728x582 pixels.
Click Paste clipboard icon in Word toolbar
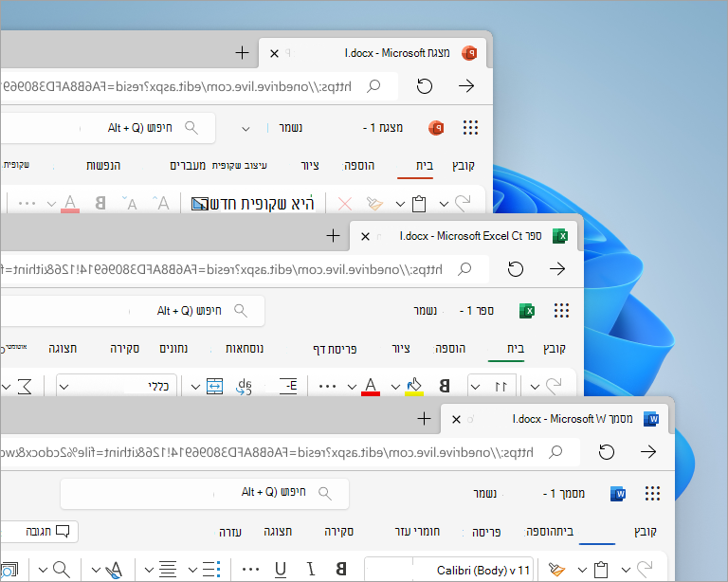[x=601, y=569]
